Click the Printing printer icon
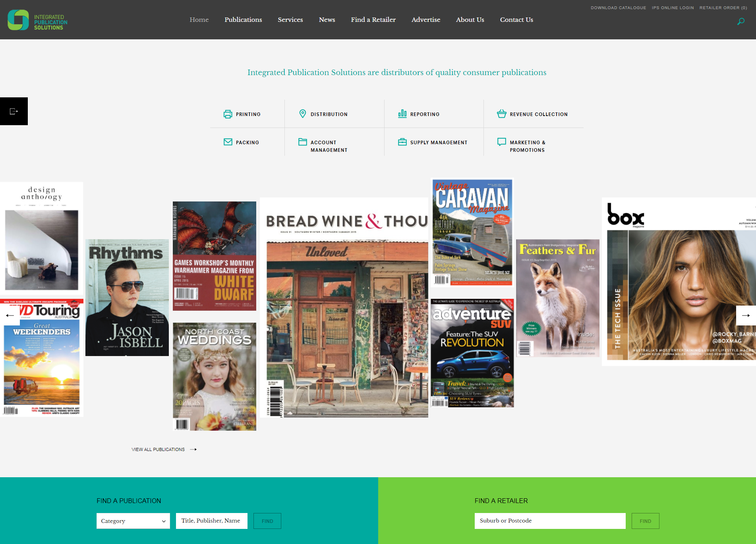756x544 pixels. (x=228, y=114)
